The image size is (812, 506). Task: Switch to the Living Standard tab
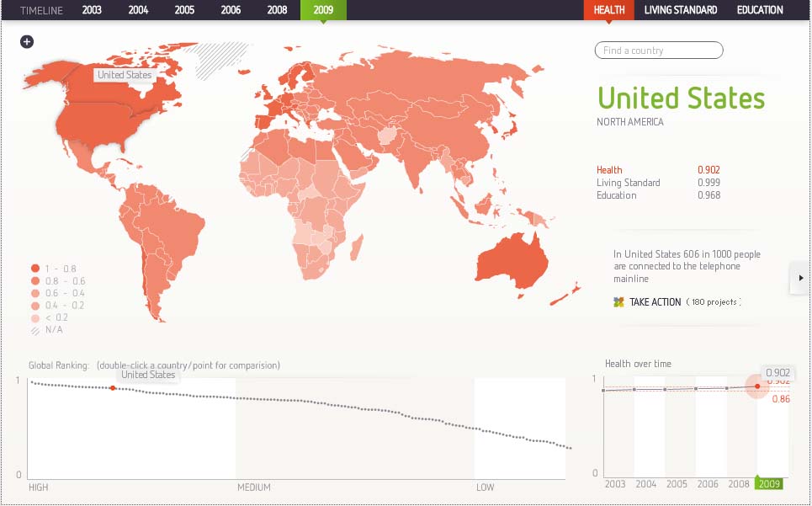pyautogui.click(x=681, y=10)
